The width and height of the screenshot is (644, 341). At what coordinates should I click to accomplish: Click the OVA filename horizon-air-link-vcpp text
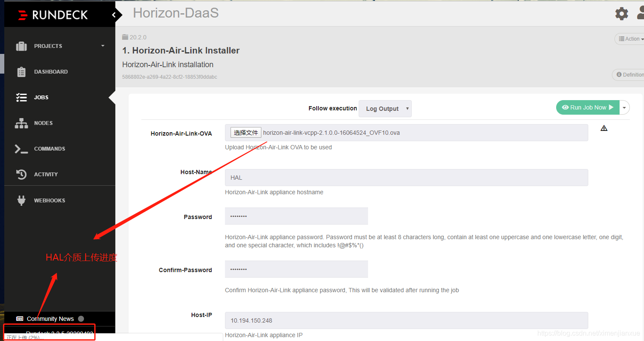click(331, 133)
